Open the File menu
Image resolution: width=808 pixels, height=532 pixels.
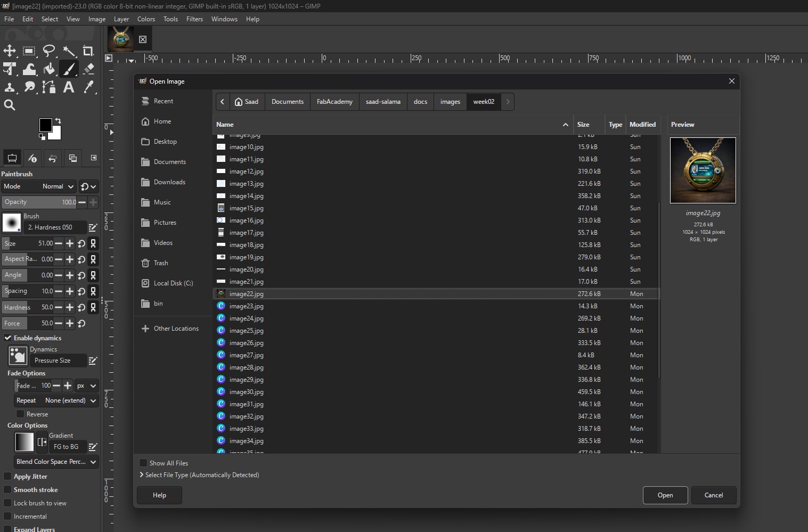tap(9, 19)
